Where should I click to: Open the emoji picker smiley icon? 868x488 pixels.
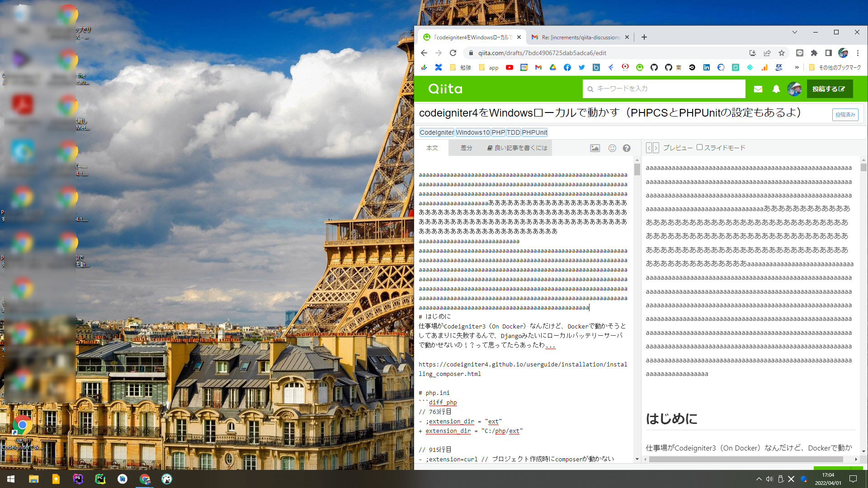pos(612,148)
